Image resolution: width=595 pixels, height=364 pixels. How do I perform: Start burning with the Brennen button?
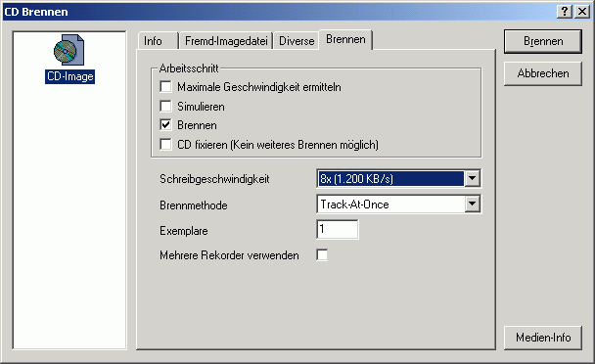(543, 41)
